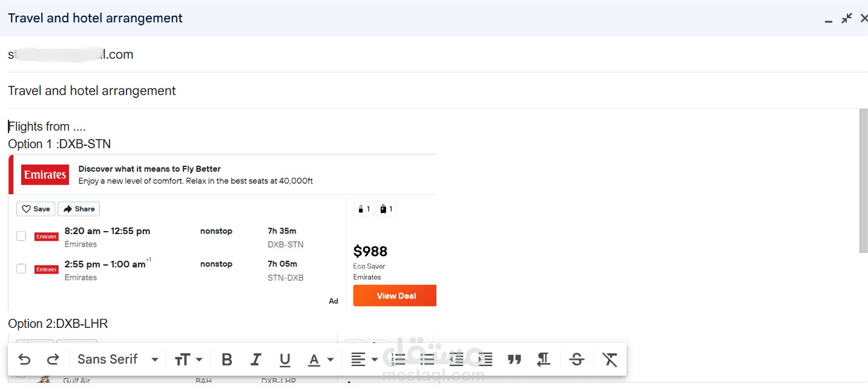Click the 'Ad' label
The image size is (868, 392).
(x=334, y=301)
